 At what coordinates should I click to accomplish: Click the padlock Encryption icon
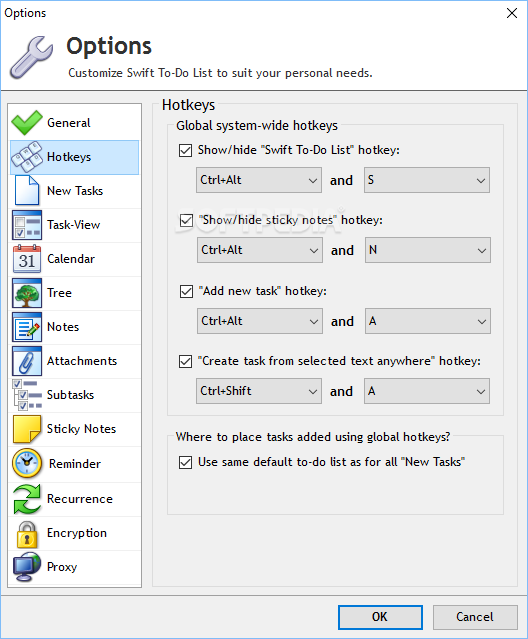tap(27, 534)
